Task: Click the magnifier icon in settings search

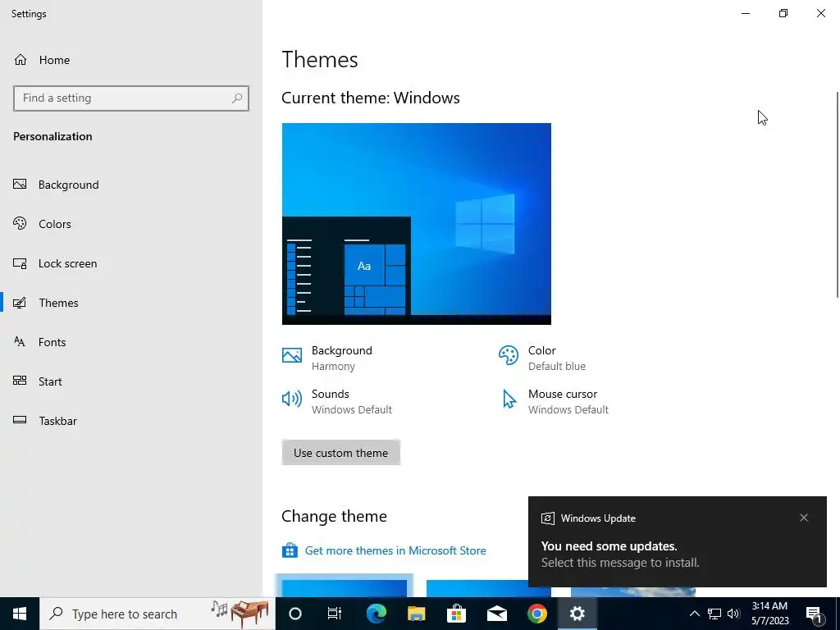Action: pos(237,98)
